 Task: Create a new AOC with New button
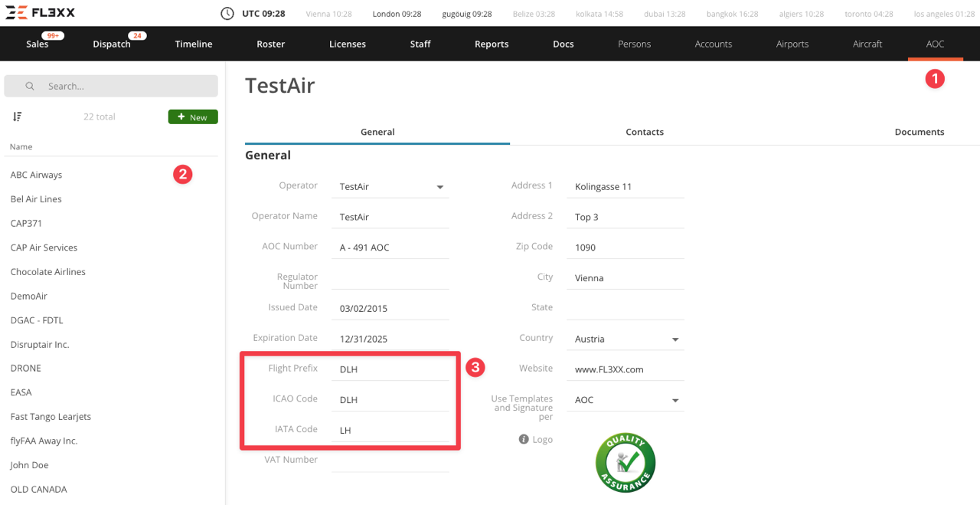pyautogui.click(x=193, y=117)
